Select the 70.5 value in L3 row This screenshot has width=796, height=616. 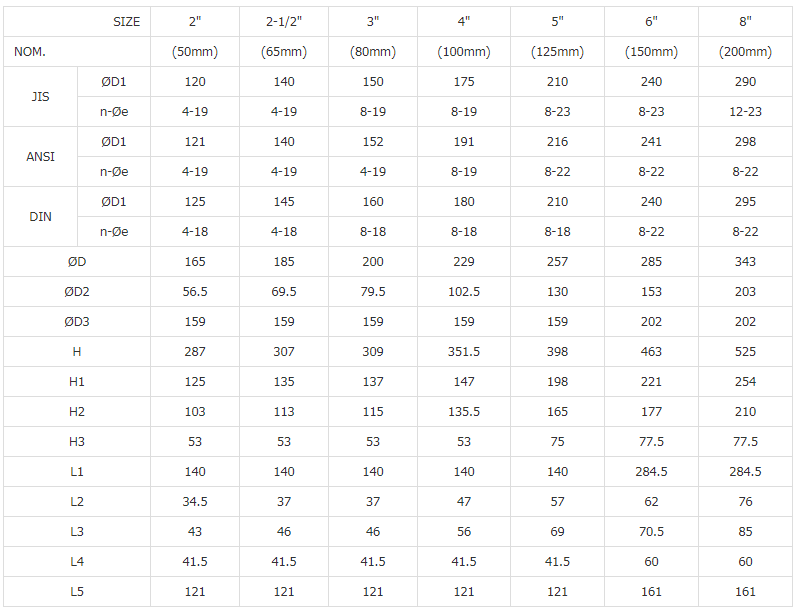click(651, 532)
